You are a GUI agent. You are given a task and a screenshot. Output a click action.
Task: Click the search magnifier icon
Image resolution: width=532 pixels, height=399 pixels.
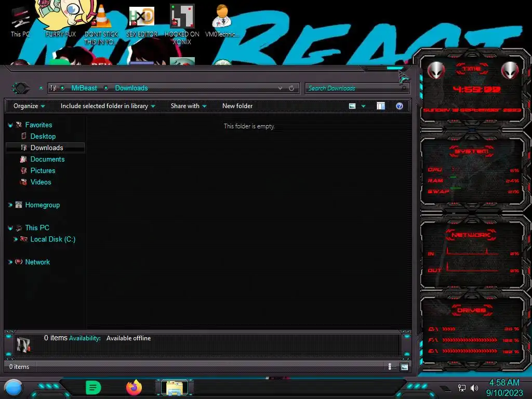pyautogui.click(x=404, y=88)
